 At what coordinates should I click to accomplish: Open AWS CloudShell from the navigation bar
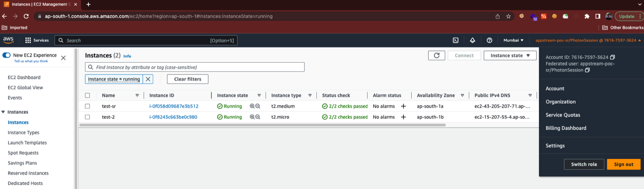pos(456,40)
